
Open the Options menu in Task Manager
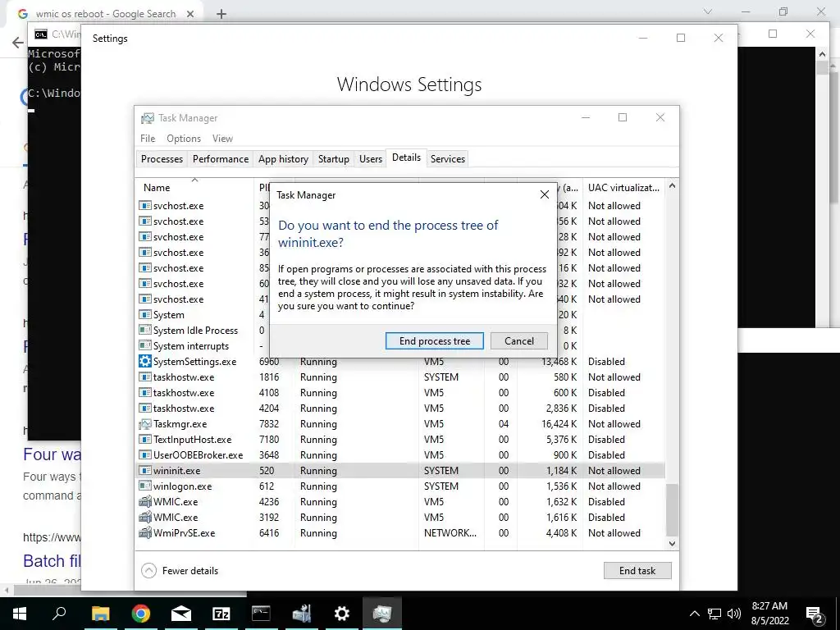(x=184, y=138)
